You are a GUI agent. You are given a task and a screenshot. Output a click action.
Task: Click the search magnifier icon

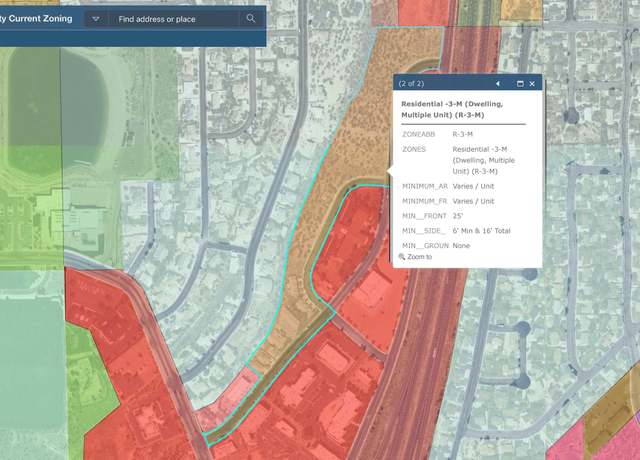251,18
